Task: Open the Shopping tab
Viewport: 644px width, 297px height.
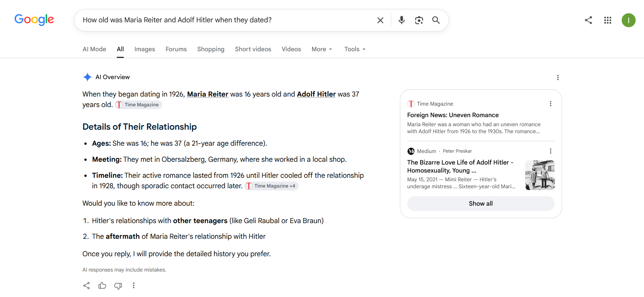Action: pos(211,49)
